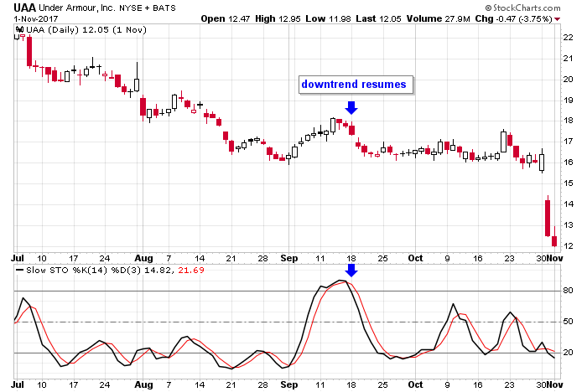Open the StockCharts.com copyright link
Screen dimensions: 587x392
523,8
